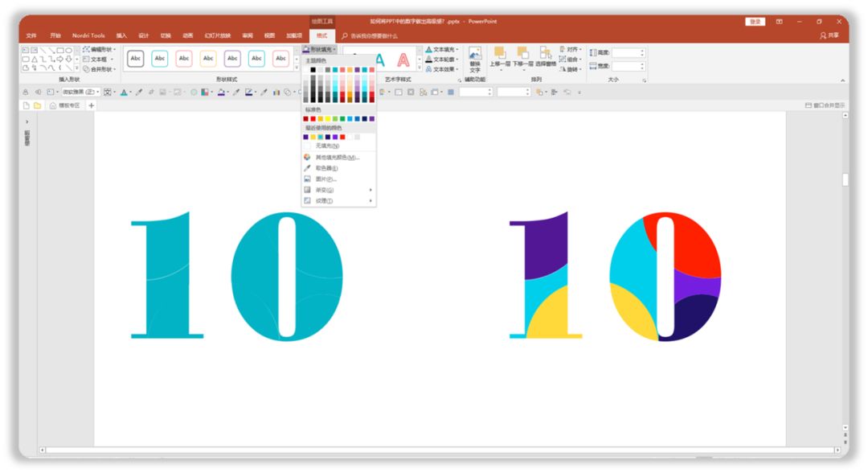The height and width of the screenshot is (473, 868).
Task: Click the 宽度 (Width) input field
Action: pos(628,66)
